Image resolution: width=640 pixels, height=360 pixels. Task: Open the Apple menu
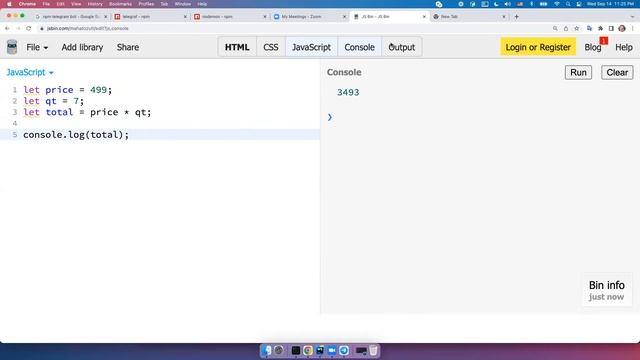click(x=9, y=4)
